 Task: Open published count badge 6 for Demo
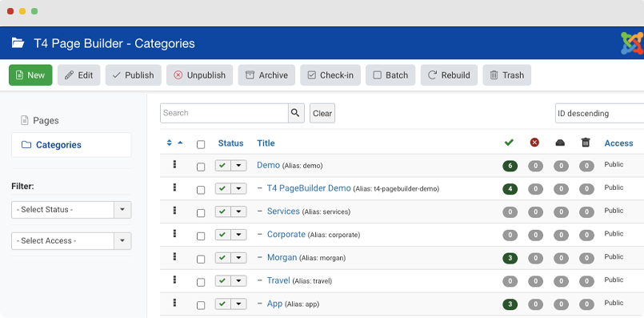click(x=510, y=166)
